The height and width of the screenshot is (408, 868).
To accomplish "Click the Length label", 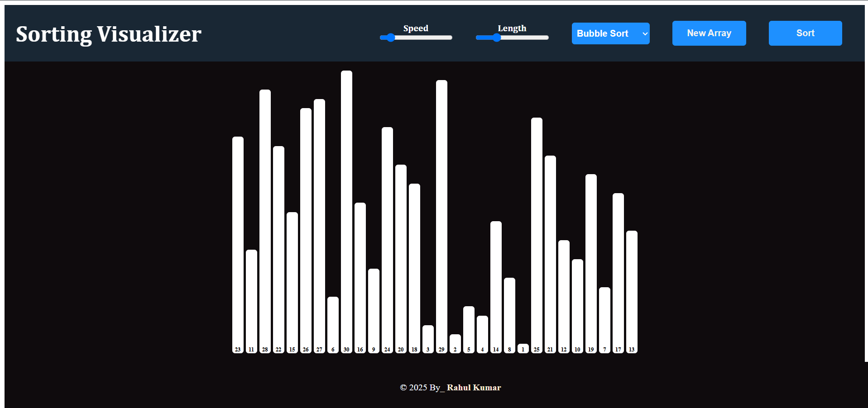I will pos(512,28).
